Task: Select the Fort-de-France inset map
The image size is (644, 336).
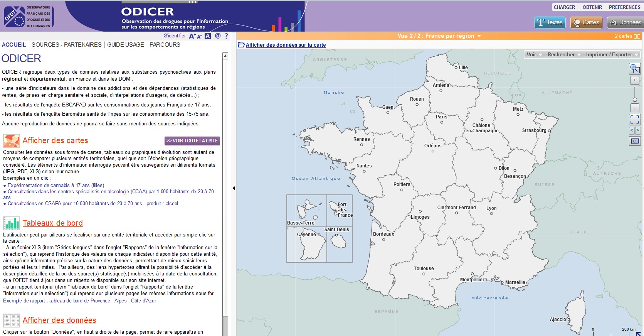Action: click(340, 211)
